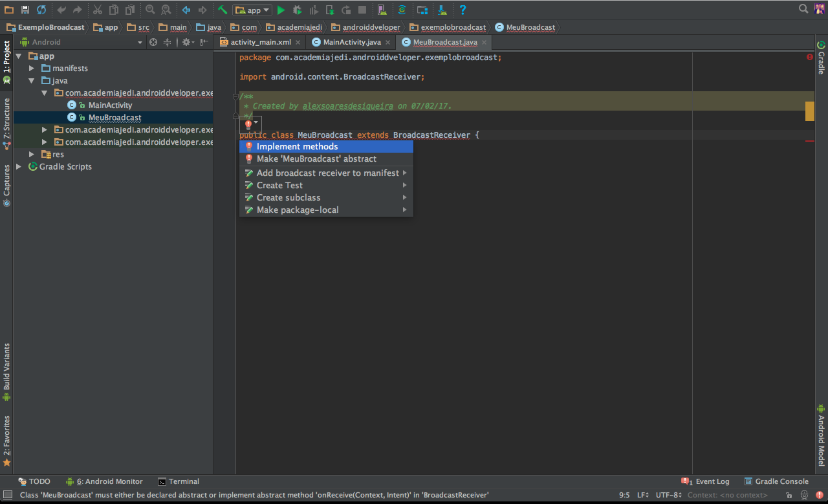The image size is (828, 504).
Task: Expand the manifests folder in project tree
Action: (x=32, y=68)
